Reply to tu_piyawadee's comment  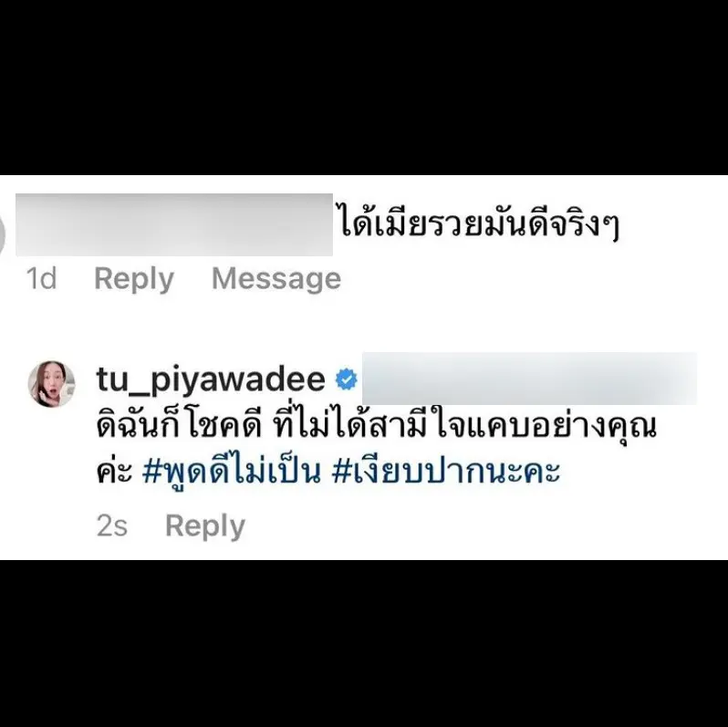[x=205, y=526]
